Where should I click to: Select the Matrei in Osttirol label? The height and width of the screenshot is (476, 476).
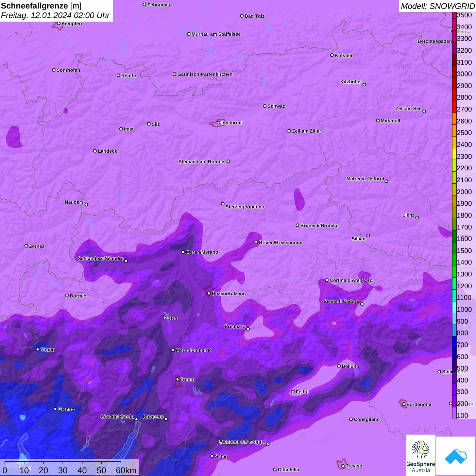[365, 178]
